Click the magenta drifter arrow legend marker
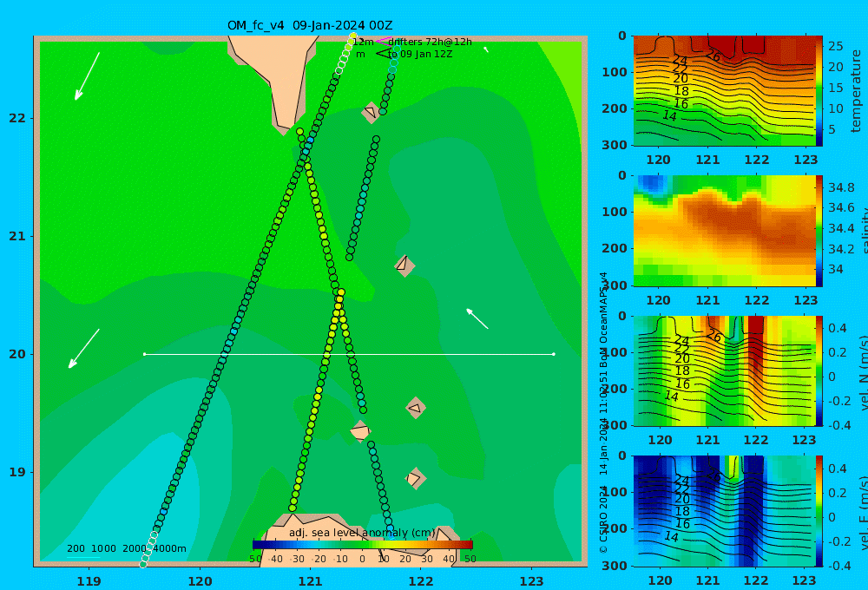Image resolution: width=868 pixels, height=590 pixels. (x=384, y=41)
